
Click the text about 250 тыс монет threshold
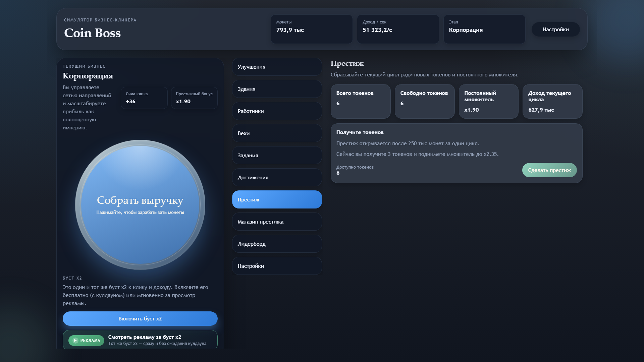click(408, 143)
